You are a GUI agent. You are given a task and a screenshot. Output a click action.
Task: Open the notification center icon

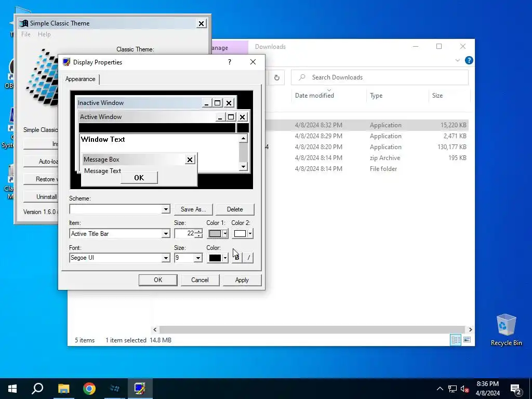(516, 389)
